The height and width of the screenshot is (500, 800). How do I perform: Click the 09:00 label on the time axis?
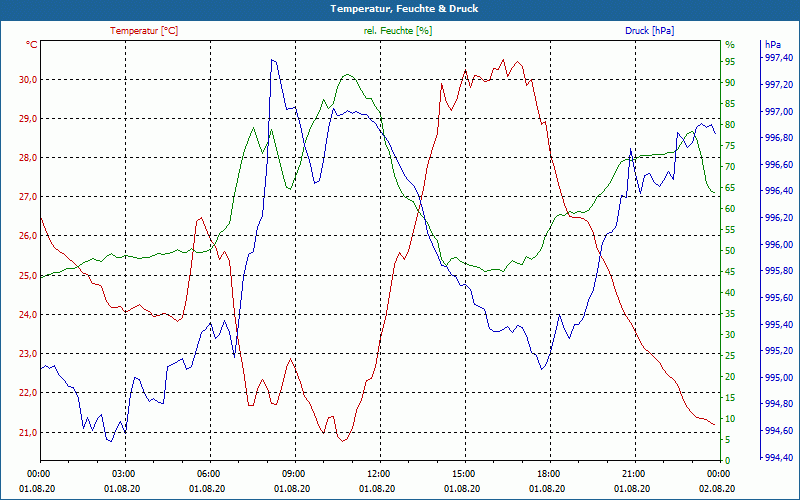tap(292, 474)
